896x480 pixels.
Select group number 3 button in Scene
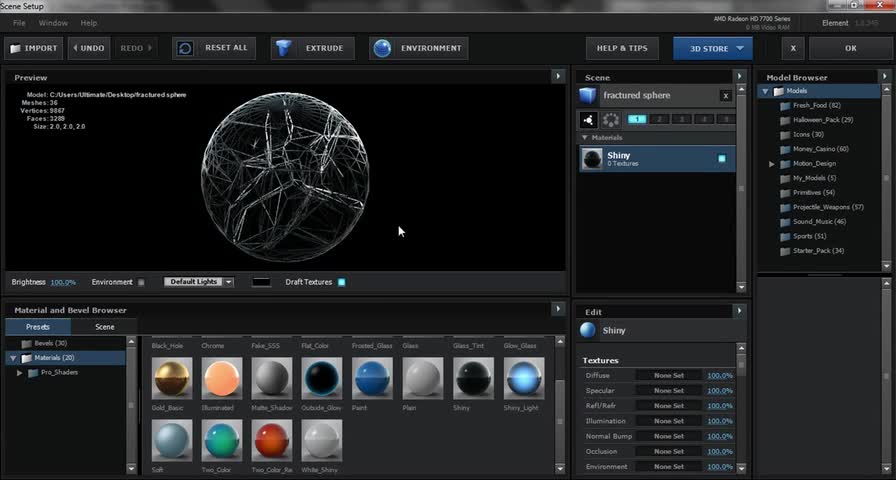coord(681,119)
